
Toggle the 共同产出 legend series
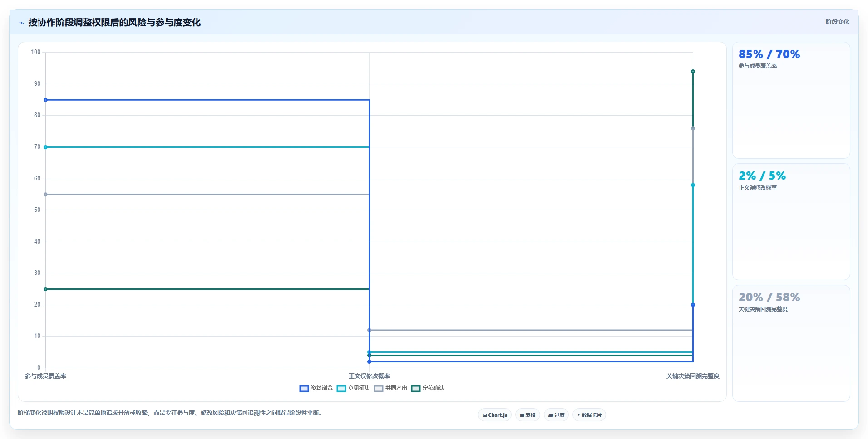click(x=390, y=388)
